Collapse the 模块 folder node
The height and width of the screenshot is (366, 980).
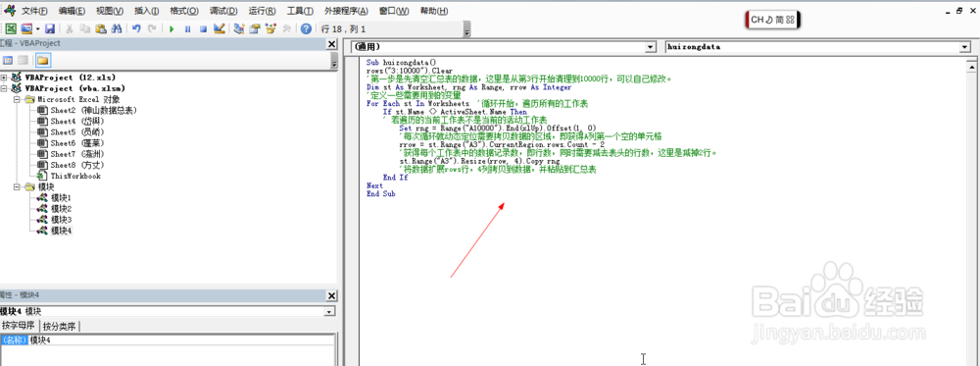[x=18, y=187]
